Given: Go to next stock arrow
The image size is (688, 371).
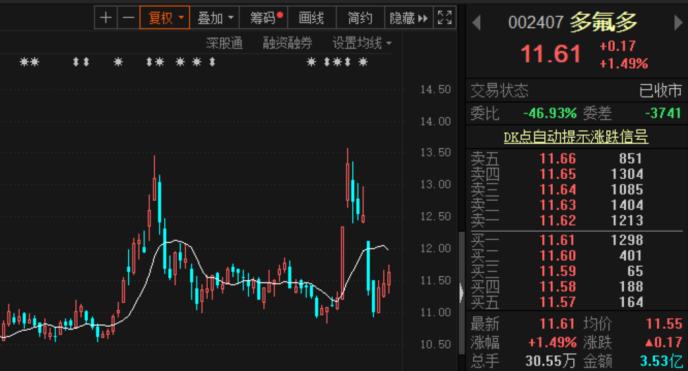Looking at the screenshot, I should point(678,22).
